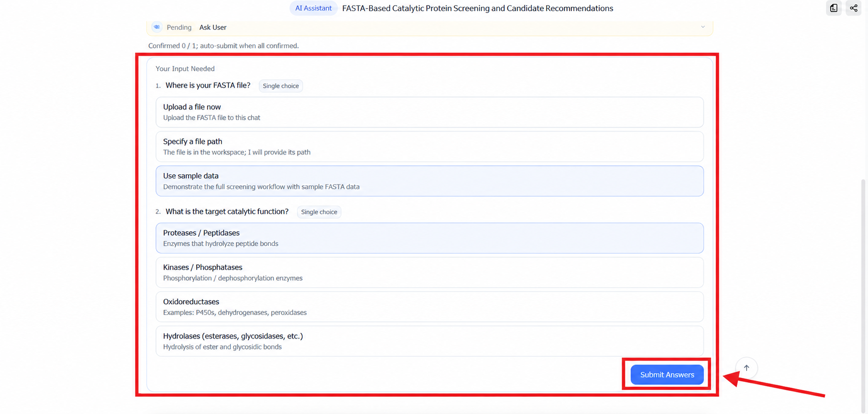Pick 'Proteases / Peptidases' as target function
The image size is (868, 414).
click(x=429, y=238)
